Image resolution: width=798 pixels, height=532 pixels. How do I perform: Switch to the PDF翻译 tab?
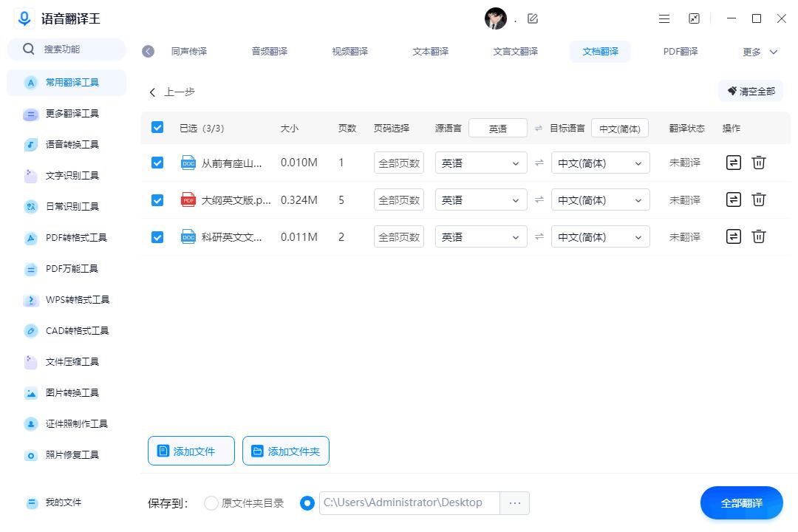point(681,52)
